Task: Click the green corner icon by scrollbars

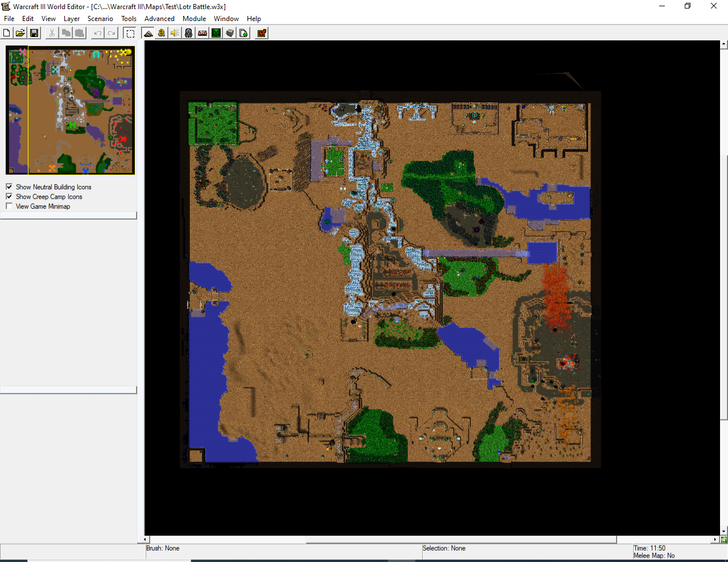Action: (724, 539)
